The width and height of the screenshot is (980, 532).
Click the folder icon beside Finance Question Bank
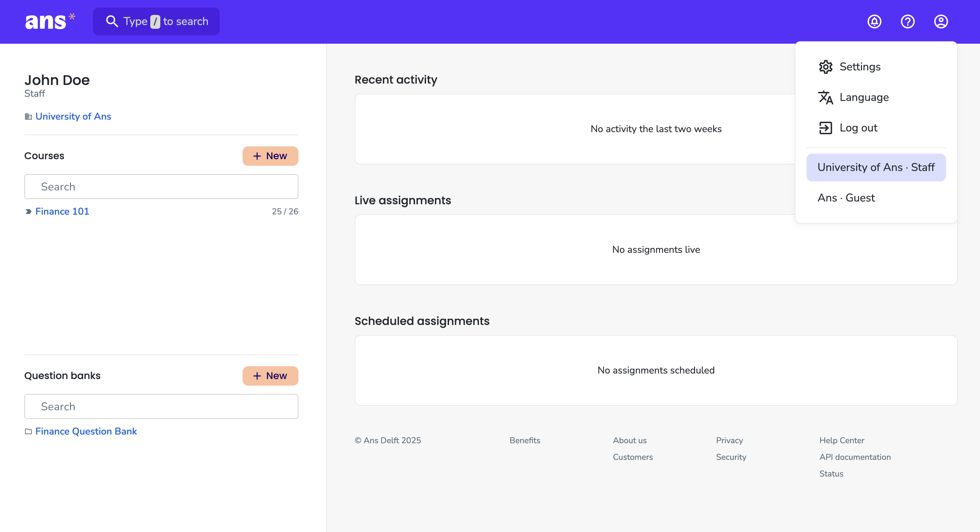tap(28, 432)
